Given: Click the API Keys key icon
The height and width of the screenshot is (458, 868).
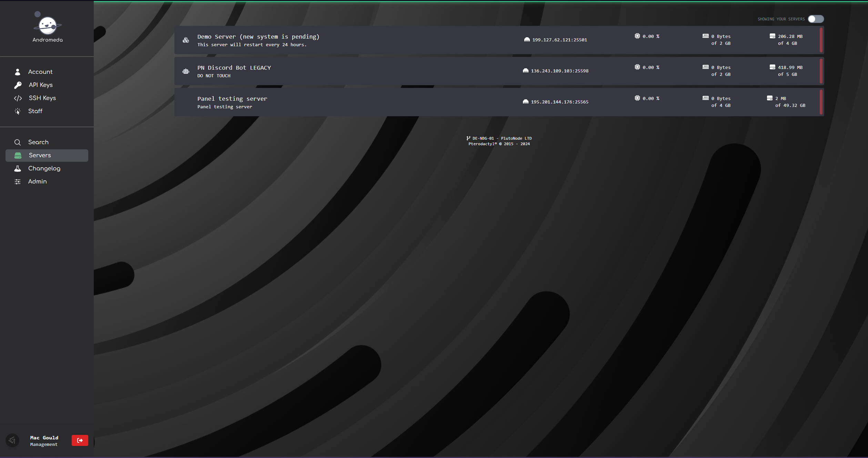Looking at the screenshot, I should click(x=18, y=85).
